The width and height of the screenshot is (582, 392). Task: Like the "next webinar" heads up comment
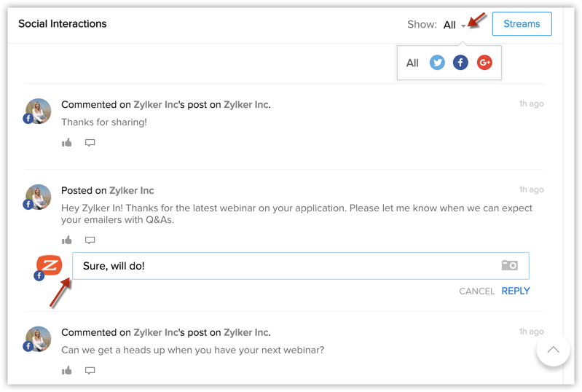[67, 370]
